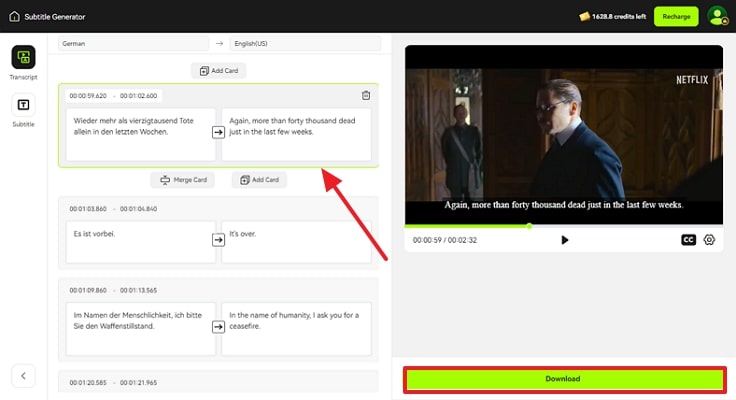Click end timestamp 00:01:21.965
The image size is (736, 400).
click(138, 383)
